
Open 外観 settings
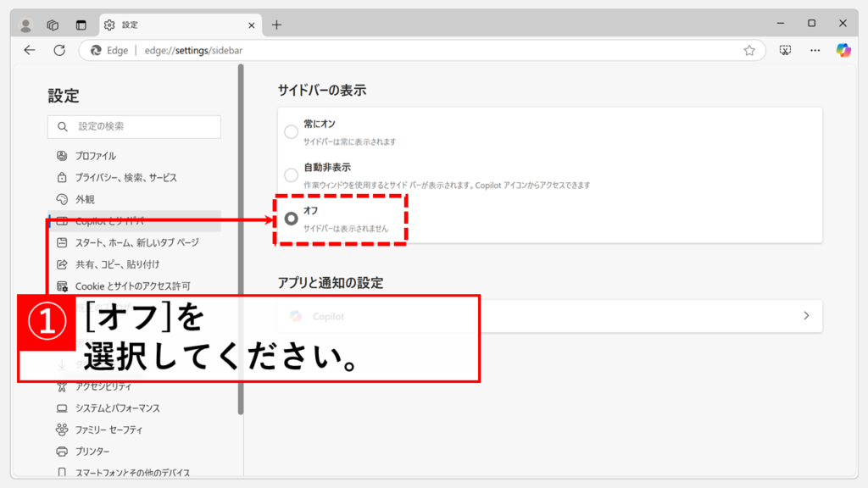(x=135, y=199)
